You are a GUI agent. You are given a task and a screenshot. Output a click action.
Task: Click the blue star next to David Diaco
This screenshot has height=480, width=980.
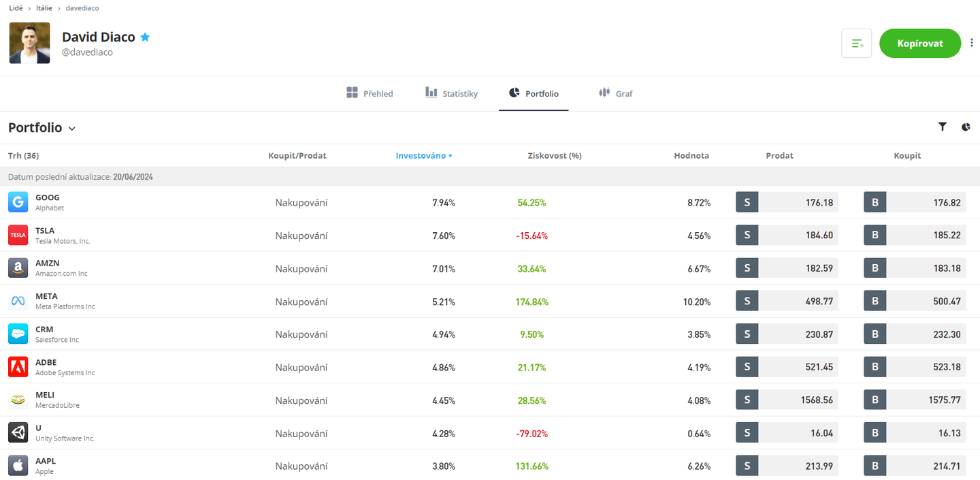(x=145, y=37)
